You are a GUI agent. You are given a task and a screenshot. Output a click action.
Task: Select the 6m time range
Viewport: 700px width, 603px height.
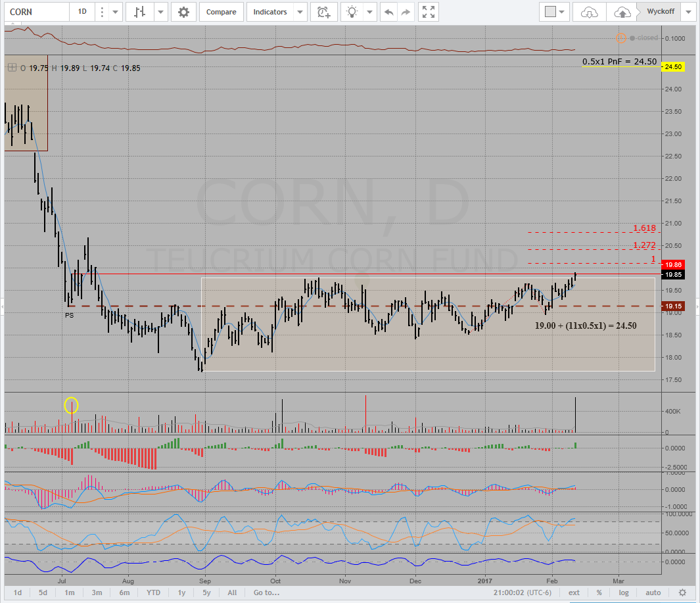click(124, 592)
